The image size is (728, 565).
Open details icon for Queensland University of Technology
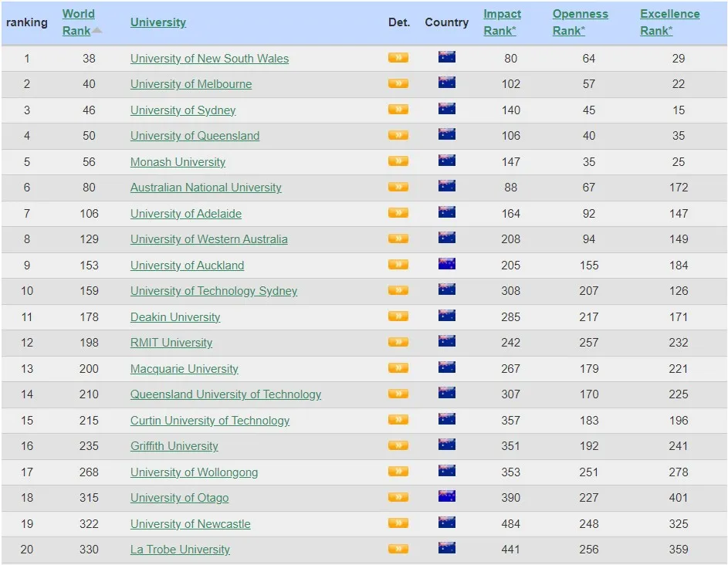point(398,394)
